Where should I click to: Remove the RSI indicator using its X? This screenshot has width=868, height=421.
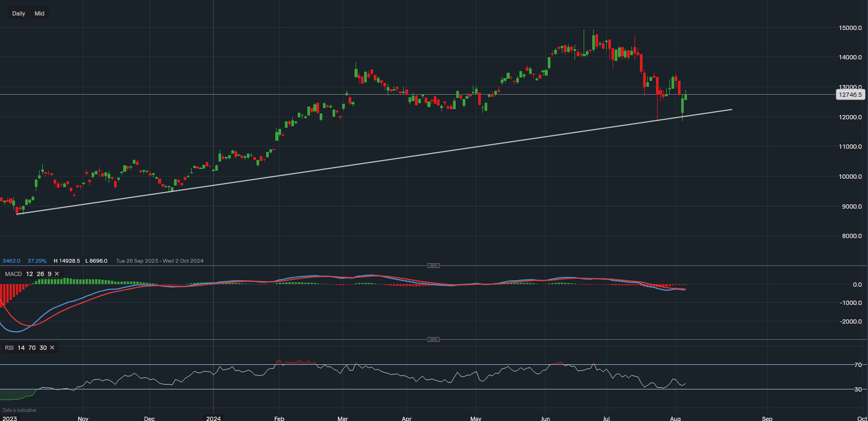click(x=52, y=348)
